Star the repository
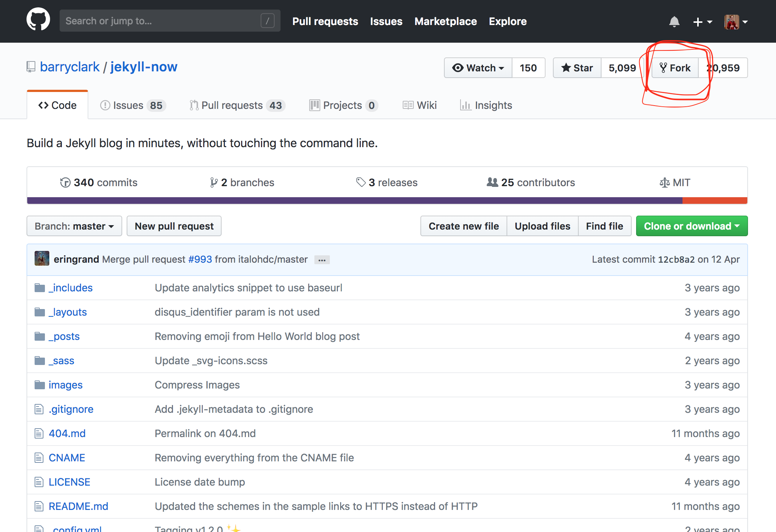 pyautogui.click(x=577, y=68)
